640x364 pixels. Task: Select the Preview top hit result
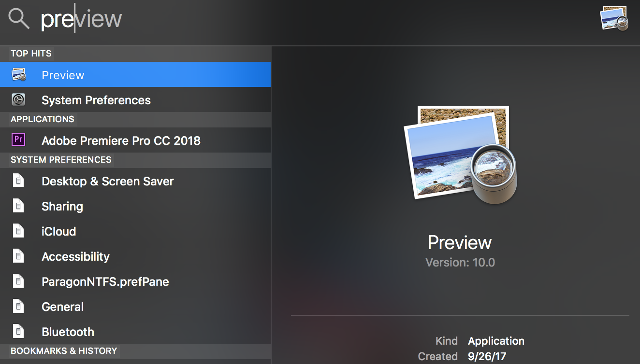click(135, 75)
